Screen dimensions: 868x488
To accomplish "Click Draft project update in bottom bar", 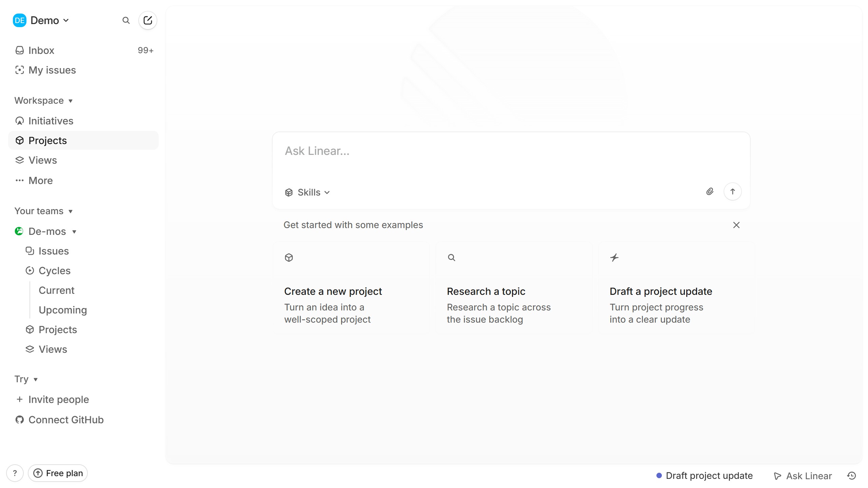I will (705, 475).
